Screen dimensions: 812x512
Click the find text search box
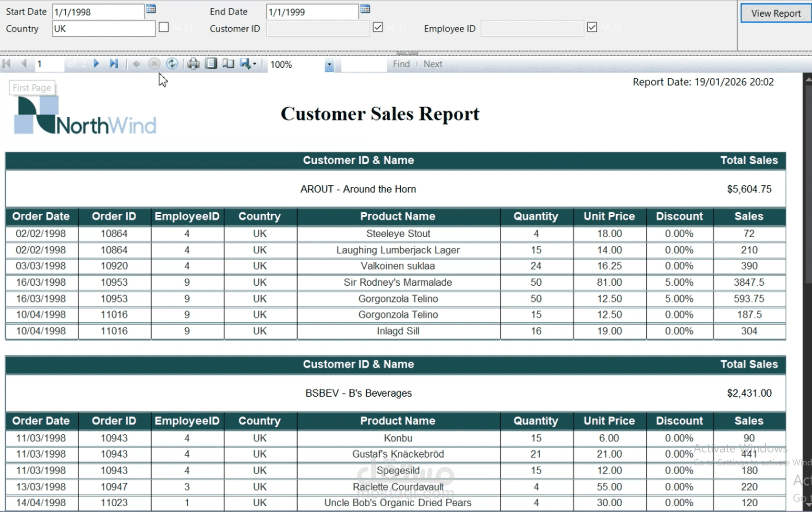[x=364, y=64]
